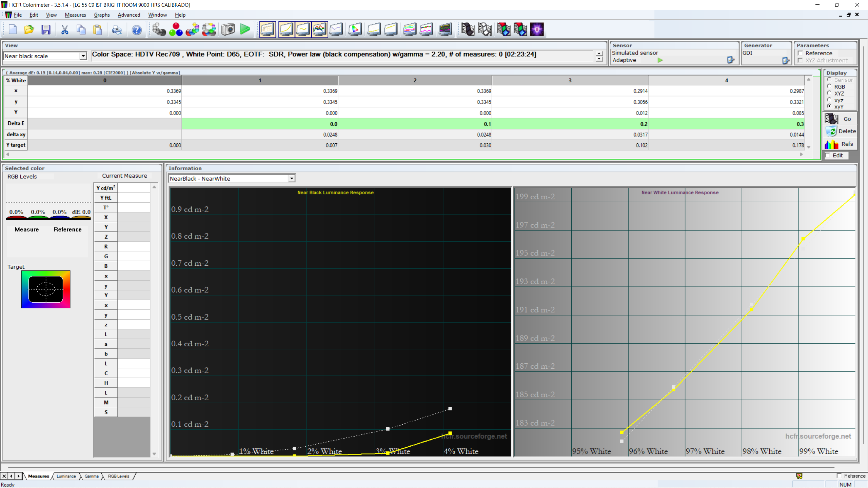Screen dimensions: 868x488
Task: Open the Measures menu
Action: point(75,15)
